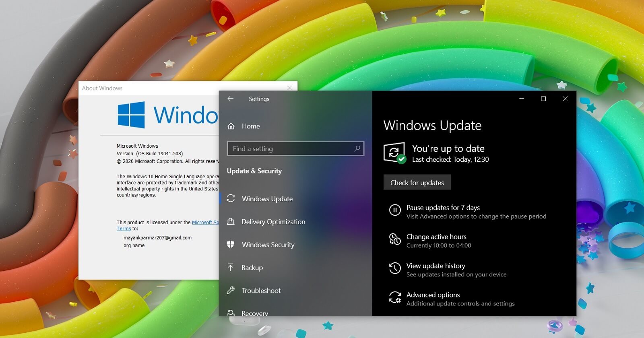Click the back arrow in Settings
This screenshot has width=644, height=338.
point(230,99)
